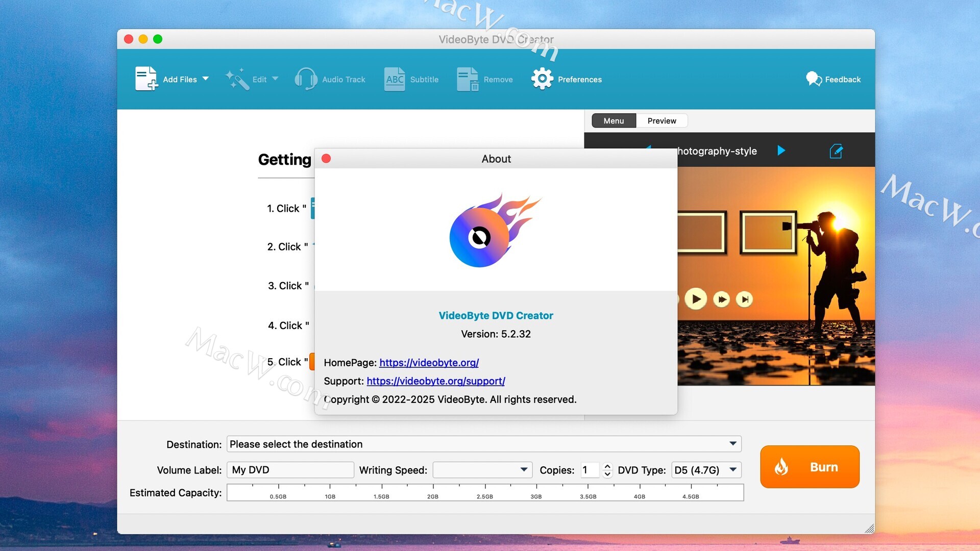Click the Subtitle ABC icon
Image resolution: width=980 pixels, height=551 pixels.
395,79
